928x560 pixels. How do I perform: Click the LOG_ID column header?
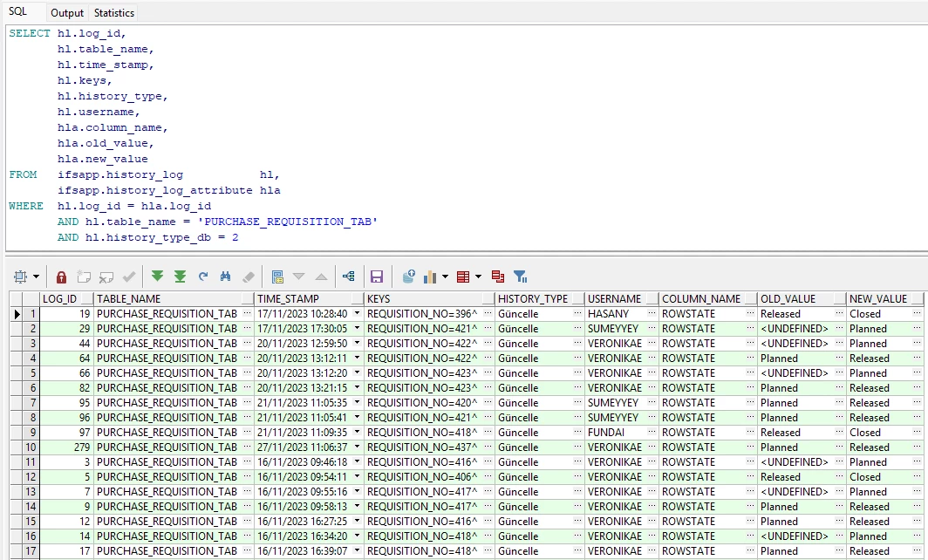point(67,299)
